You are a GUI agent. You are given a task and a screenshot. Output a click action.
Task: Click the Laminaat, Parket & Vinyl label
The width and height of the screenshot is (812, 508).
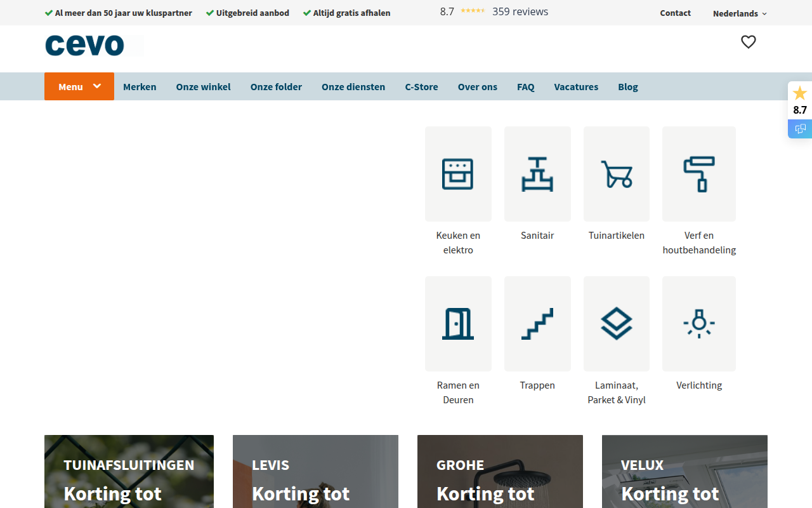pyautogui.click(x=617, y=392)
